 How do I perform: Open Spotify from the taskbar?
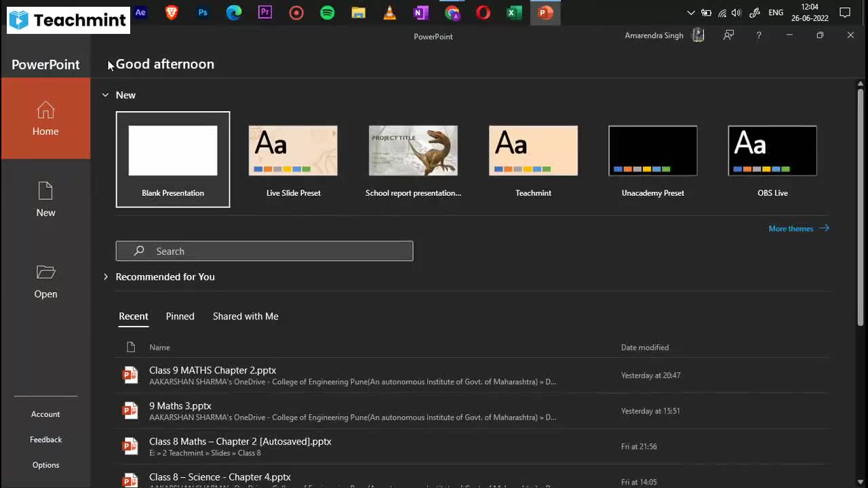[327, 12]
